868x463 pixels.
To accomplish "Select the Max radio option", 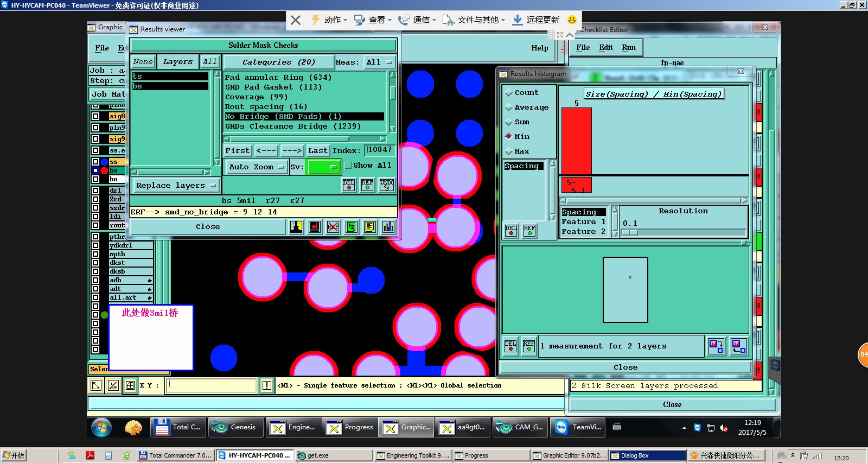I will click(x=509, y=151).
